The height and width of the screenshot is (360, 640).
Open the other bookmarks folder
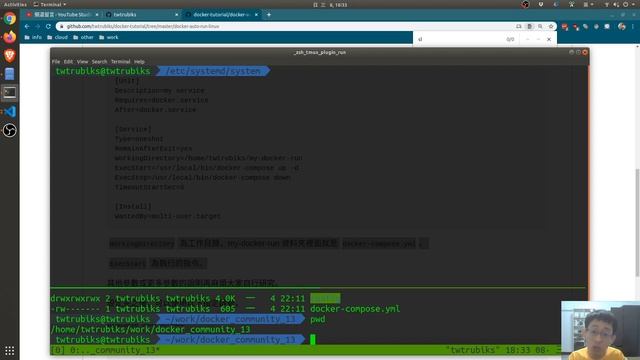[x=83, y=37]
